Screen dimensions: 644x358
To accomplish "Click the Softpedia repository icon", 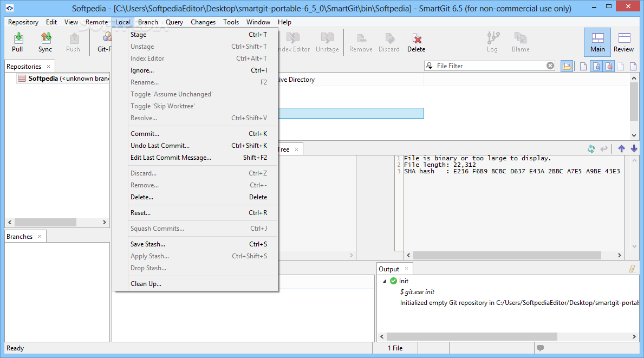I will click(x=22, y=78).
